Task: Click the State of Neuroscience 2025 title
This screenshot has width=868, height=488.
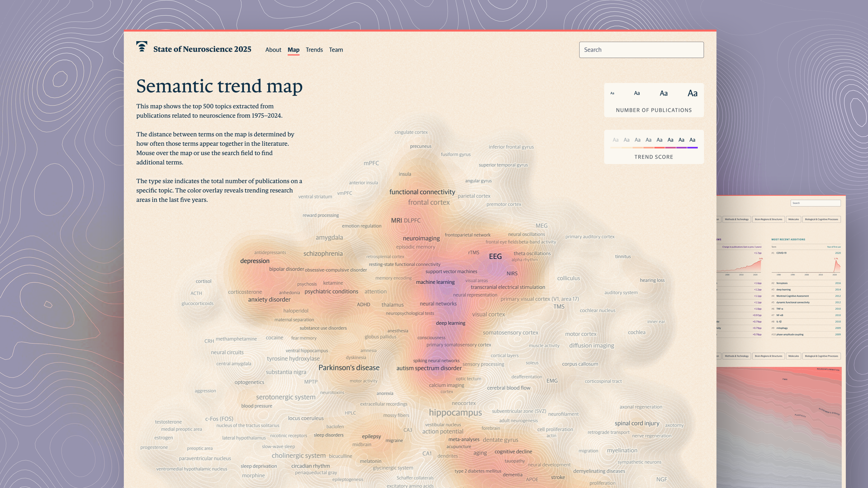Action: 202,49
